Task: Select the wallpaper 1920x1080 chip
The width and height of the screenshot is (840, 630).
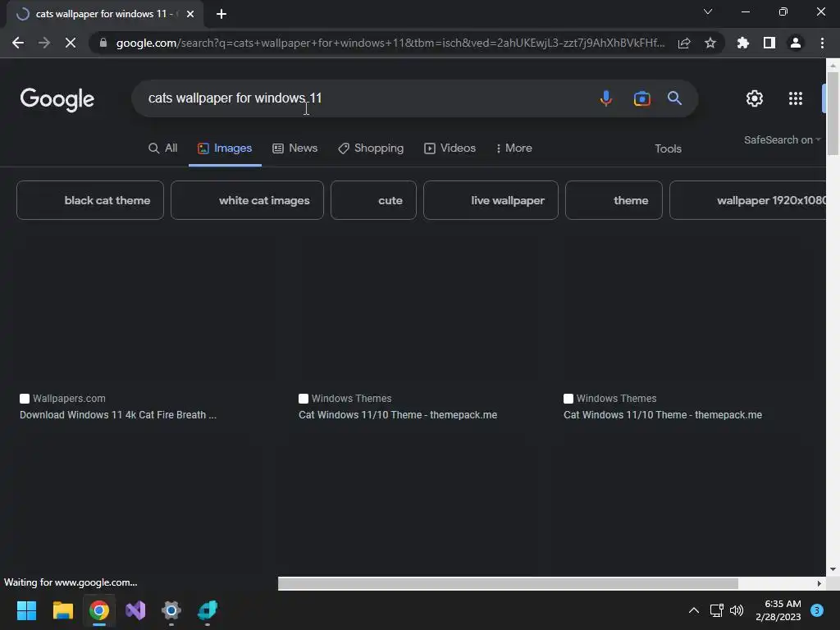Action: tap(748, 200)
